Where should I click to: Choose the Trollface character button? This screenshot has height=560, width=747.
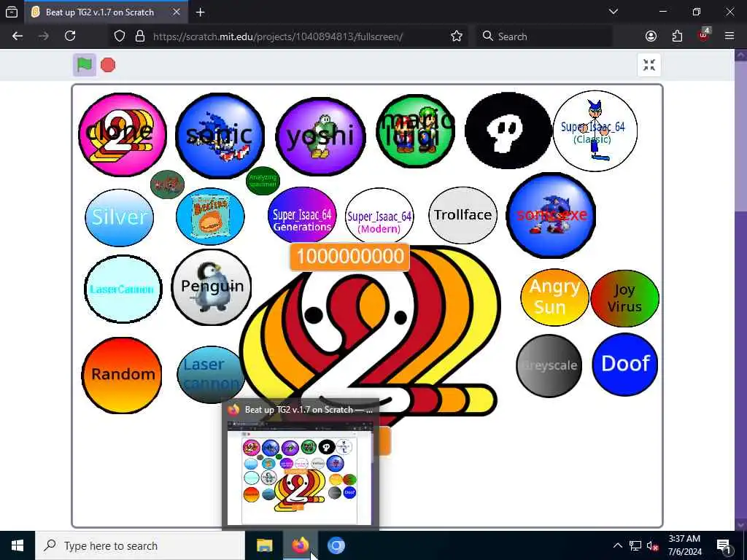point(462,215)
